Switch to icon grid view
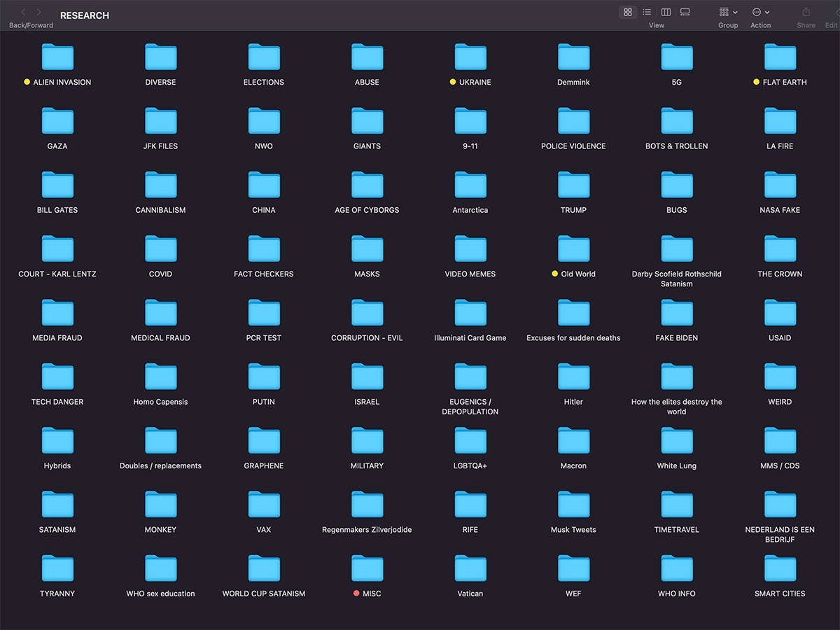The height and width of the screenshot is (630, 840). click(x=628, y=12)
